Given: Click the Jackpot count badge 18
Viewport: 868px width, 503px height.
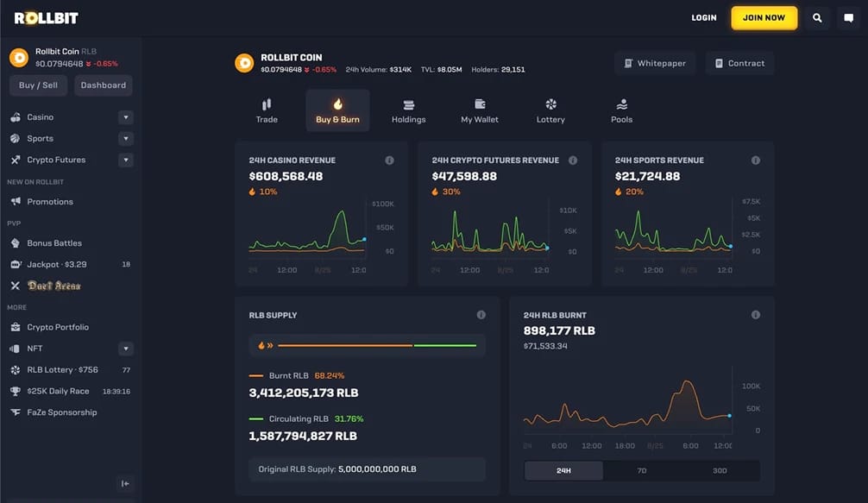Looking at the screenshot, I should pos(126,265).
